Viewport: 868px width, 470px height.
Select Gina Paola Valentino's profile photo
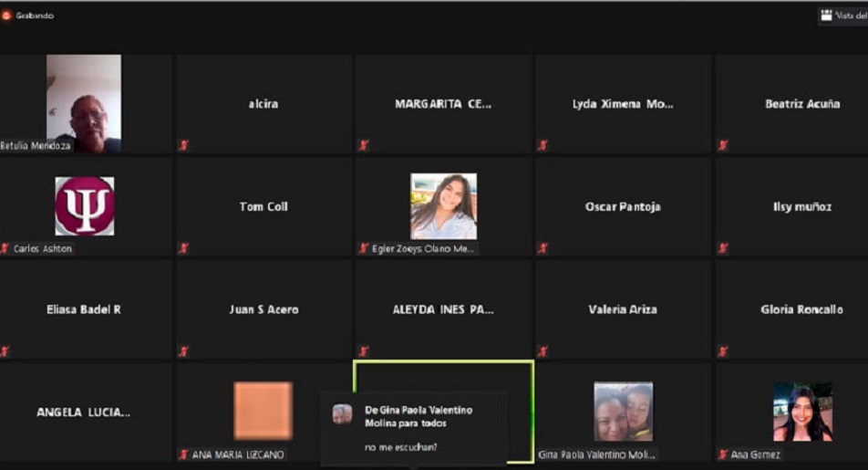point(623,412)
